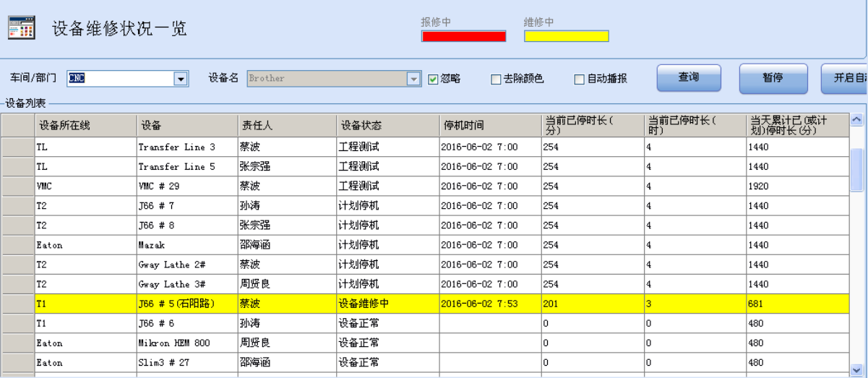Select the Mikron HEM 800 device cell
Viewport: 868px width, 378px height.
(x=186, y=343)
